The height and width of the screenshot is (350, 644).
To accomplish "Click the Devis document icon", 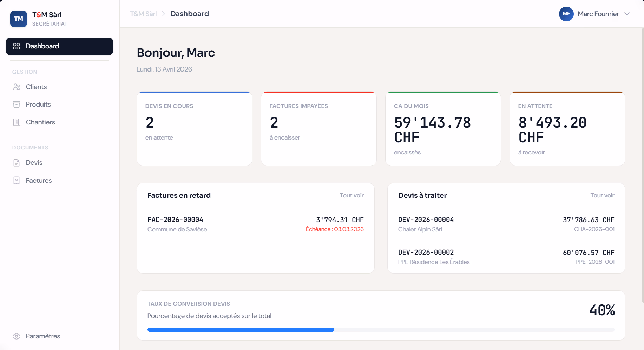I will click(x=17, y=163).
